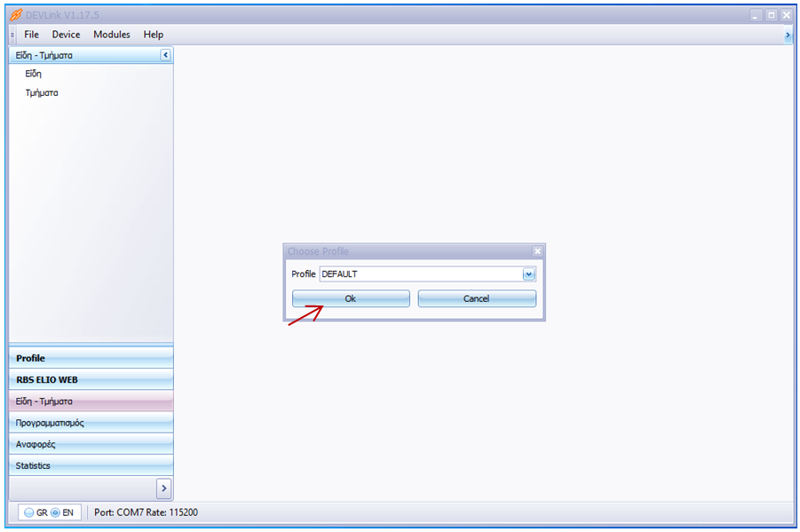Click the navigation pane overflow chevron button

[x=163, y=488]
